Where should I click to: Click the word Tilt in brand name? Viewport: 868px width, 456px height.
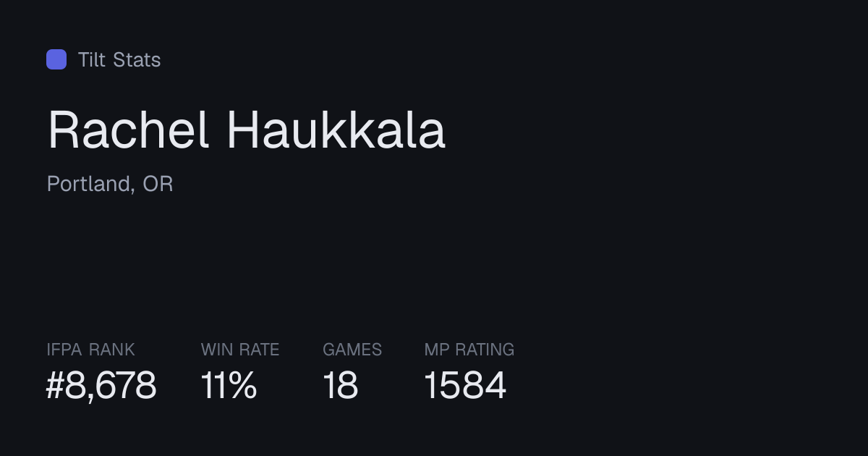tap(92, 59)
